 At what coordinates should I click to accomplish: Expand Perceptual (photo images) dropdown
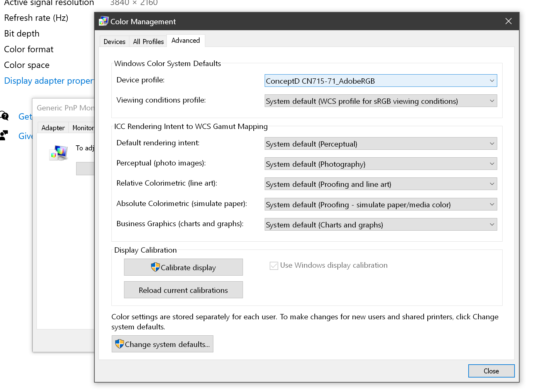click(381, 164)
